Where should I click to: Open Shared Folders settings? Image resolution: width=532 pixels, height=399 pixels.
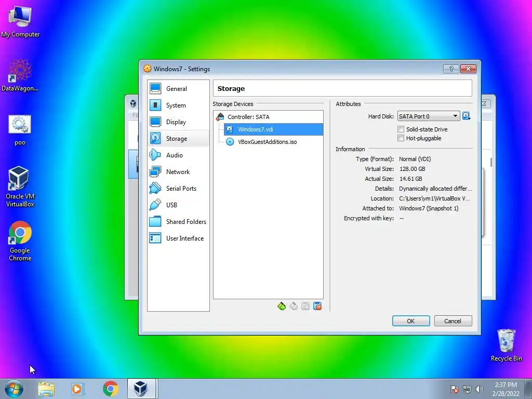tap(178, 221)
